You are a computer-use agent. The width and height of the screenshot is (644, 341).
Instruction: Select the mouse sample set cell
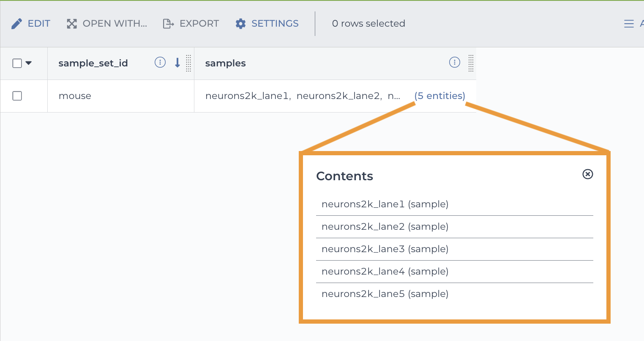(75, 96)
